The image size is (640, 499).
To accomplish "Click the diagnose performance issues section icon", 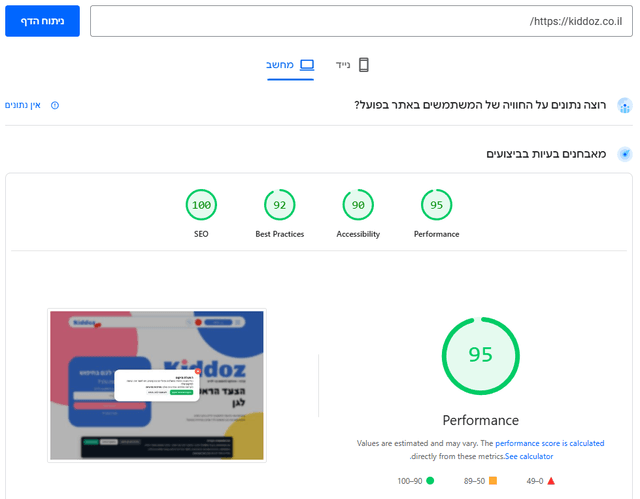I will [x=624, y=154].
